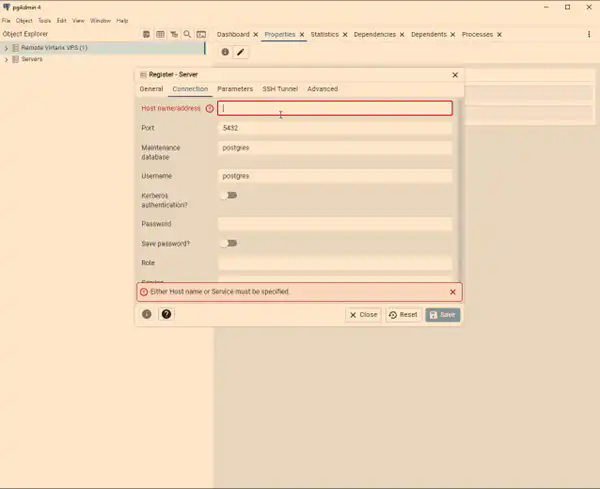Close the Dependents tab

(453, 35)
